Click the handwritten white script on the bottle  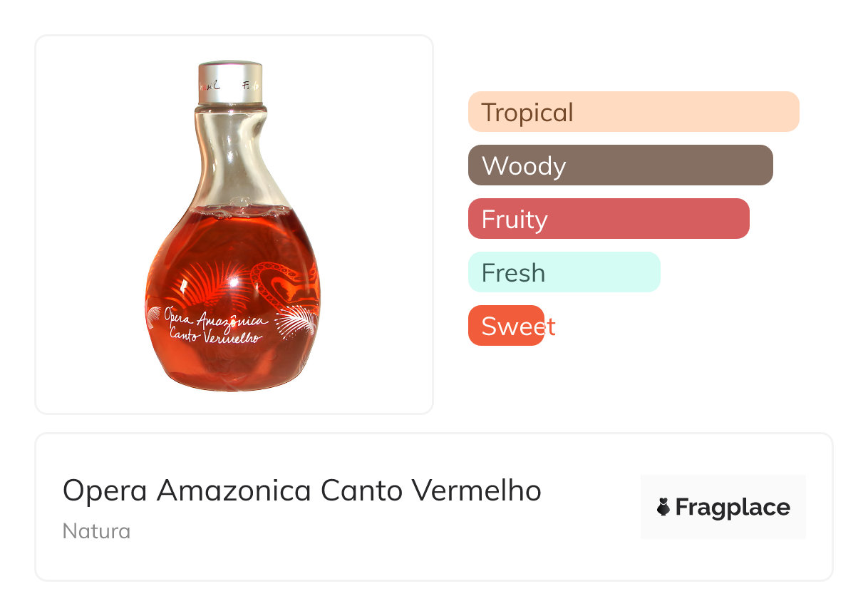tap(214, 327)
